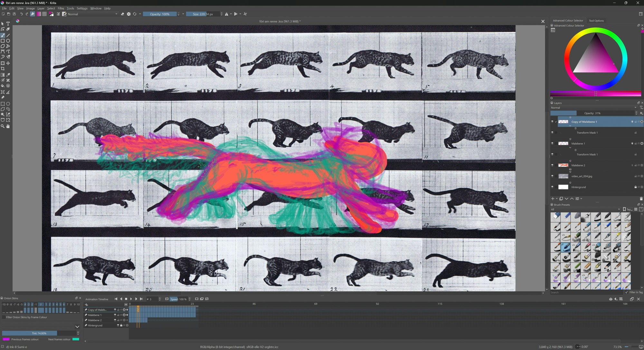Screen dimensions: 644x350
Task: Jump to last frame of animation
Action: tap(141, 299)
